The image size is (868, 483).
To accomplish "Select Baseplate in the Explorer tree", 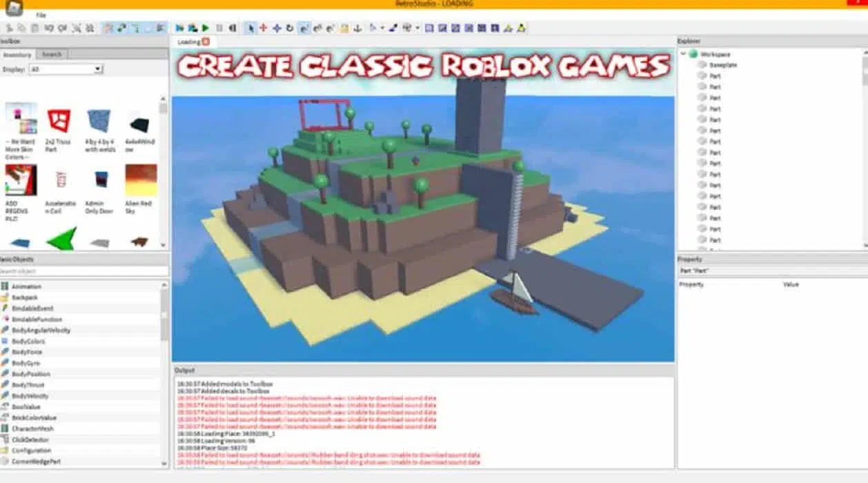I will pos(723,65).
